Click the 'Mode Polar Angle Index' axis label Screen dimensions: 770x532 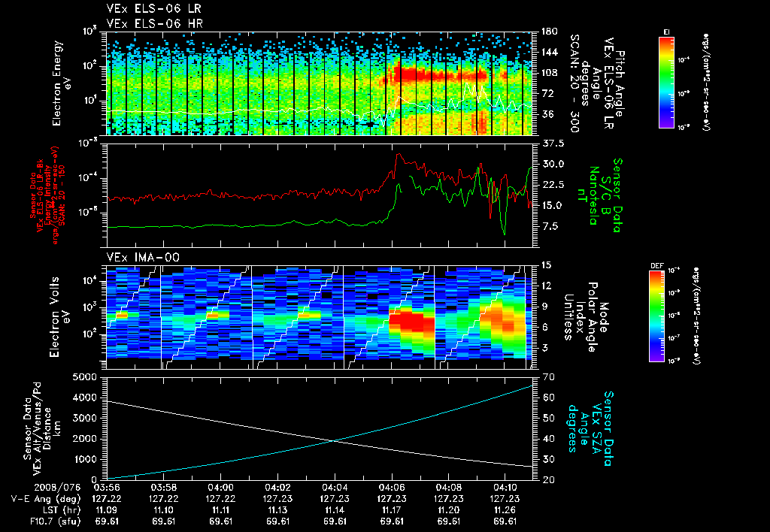point(585,317)
